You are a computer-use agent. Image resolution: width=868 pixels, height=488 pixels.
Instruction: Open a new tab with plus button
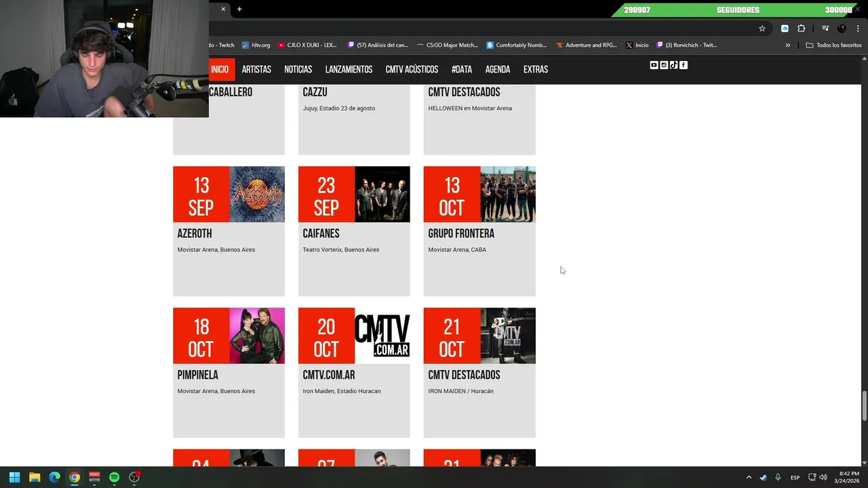pos(239,9)
